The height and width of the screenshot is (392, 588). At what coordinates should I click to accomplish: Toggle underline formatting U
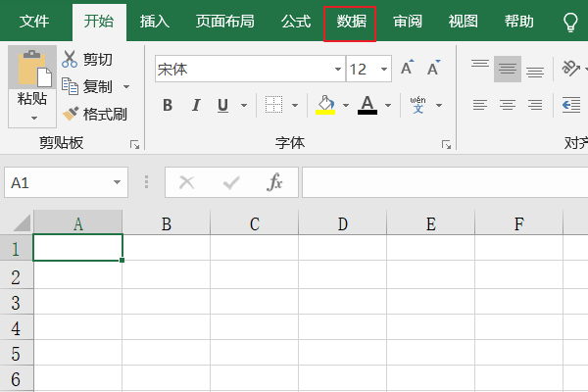(222, 106)
